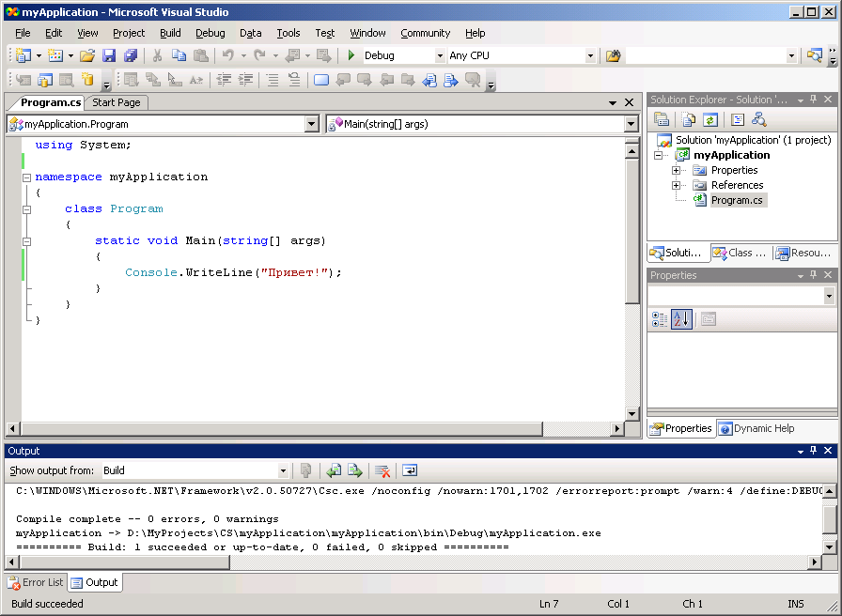Switch to the Dynamic Help tab
The height and width of the screenshot is (616, 842).
pyautogui.click(x=756, y=428)
